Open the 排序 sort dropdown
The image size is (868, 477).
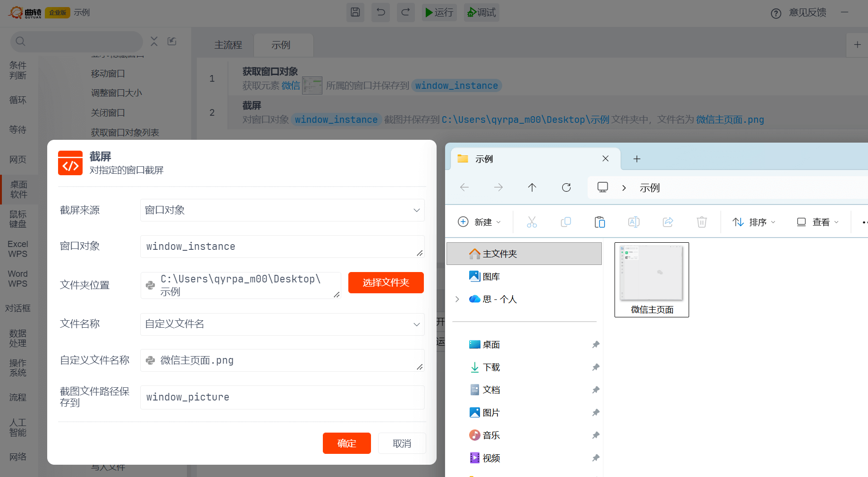(754, 222)
